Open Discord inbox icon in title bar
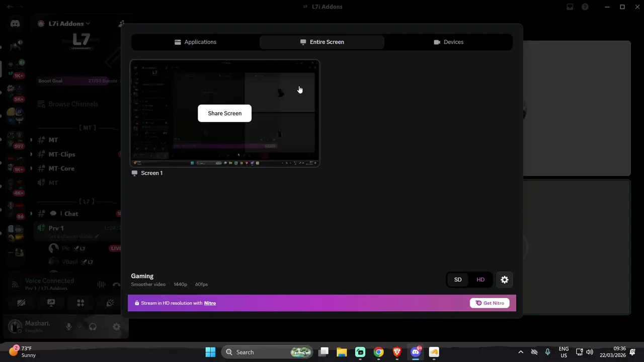This screenshot has height=362, width=644. 570,7
